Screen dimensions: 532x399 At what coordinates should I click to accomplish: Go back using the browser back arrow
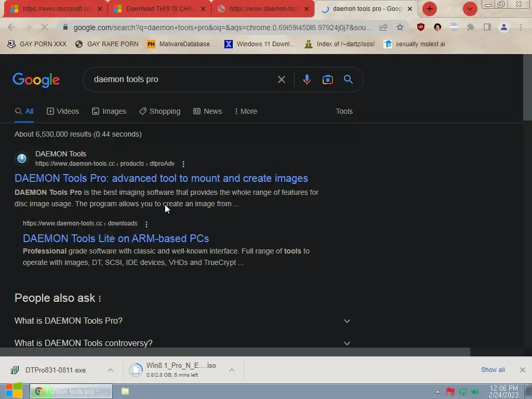[x=11, y=27]
